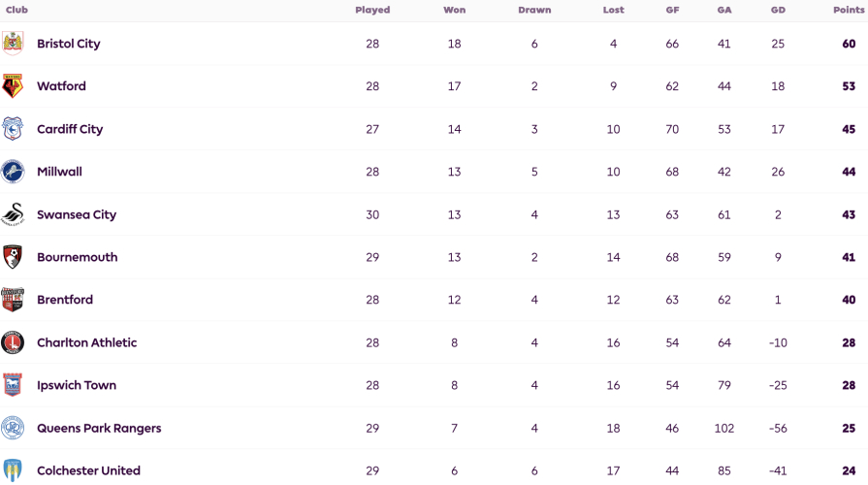868x485 pixels.
Task: Click the Won column header
Action: 455,10
